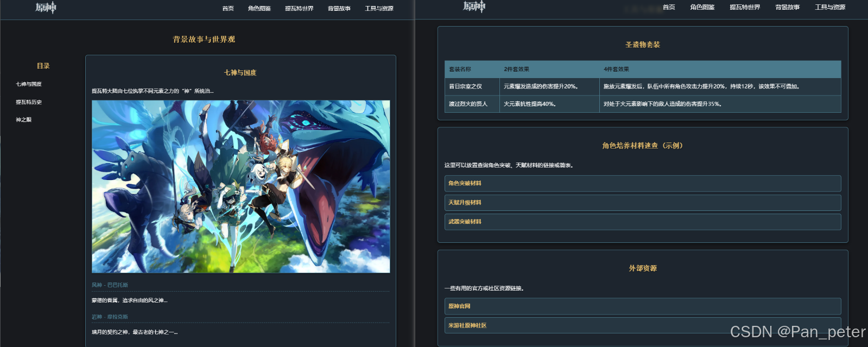The image size is (868, 347).
Task: Click the 璃月的契约之神 description line
Action: click(135, 332)
